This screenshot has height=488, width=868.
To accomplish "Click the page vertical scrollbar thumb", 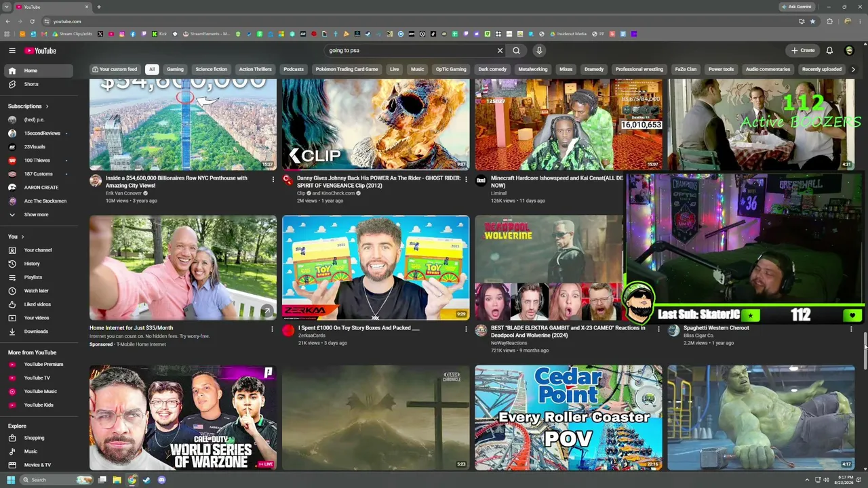I will [x=865, y=352].
